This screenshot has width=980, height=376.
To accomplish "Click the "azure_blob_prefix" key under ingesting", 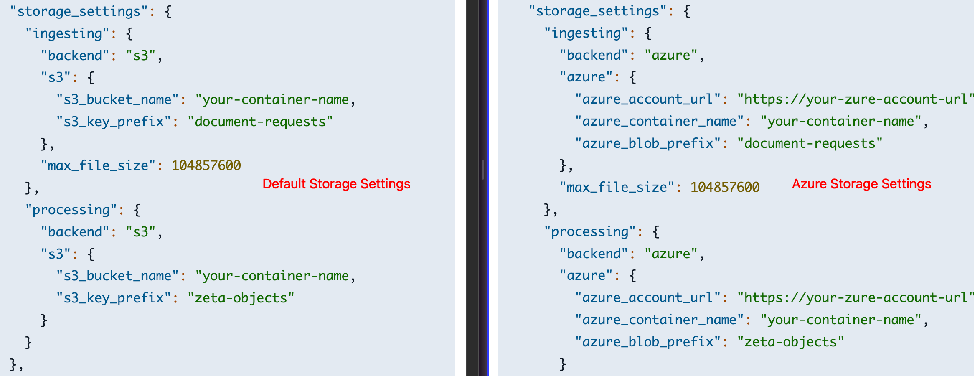I will click(648, 143).
